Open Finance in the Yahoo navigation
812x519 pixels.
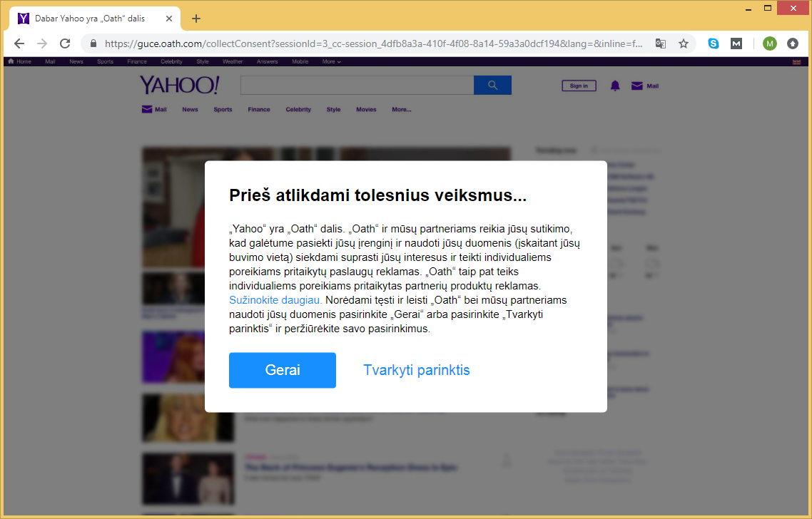pyautogui.click(x=259, y=110)
